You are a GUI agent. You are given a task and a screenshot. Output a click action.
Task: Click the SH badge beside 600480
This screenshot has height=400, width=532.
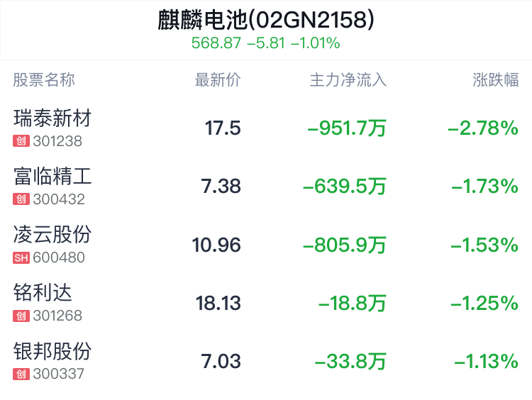21,258
